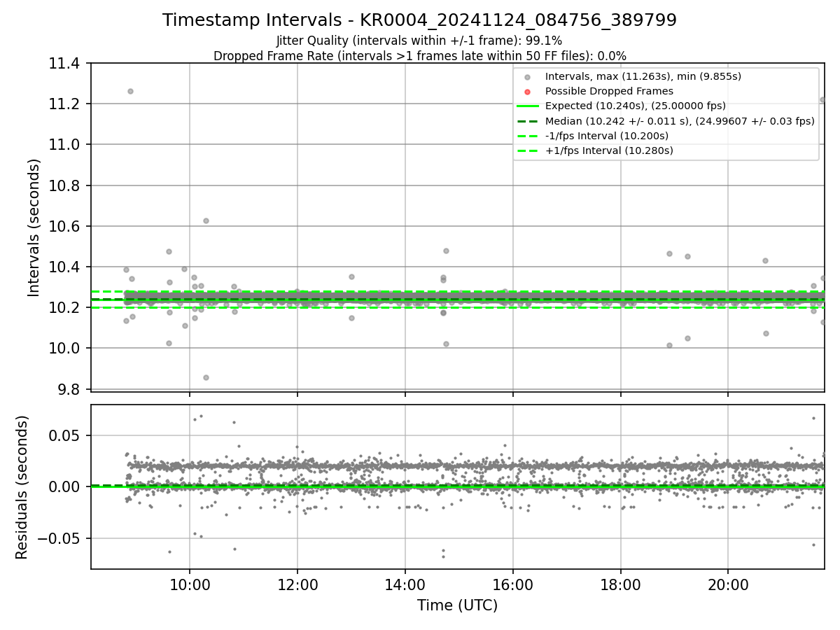Click the '18:00' time tick label
Image resolution: width=840 pixels, height=630 pixels.
tap(620, 585)
